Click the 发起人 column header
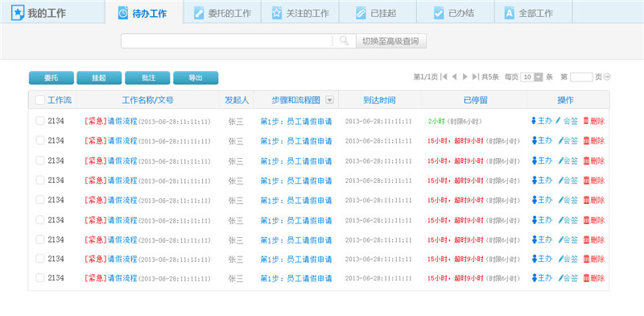This screenshot has height=316, width=644. click(x=237, y=100)
